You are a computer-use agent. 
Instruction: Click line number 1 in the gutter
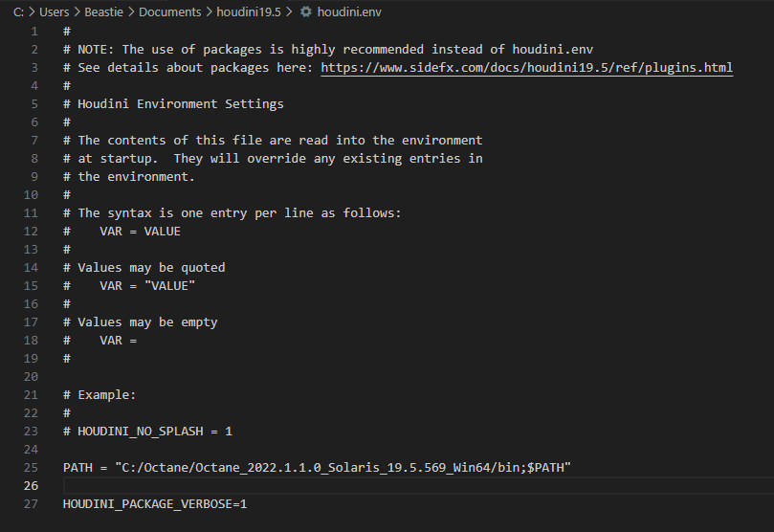[x=36, y=32]
